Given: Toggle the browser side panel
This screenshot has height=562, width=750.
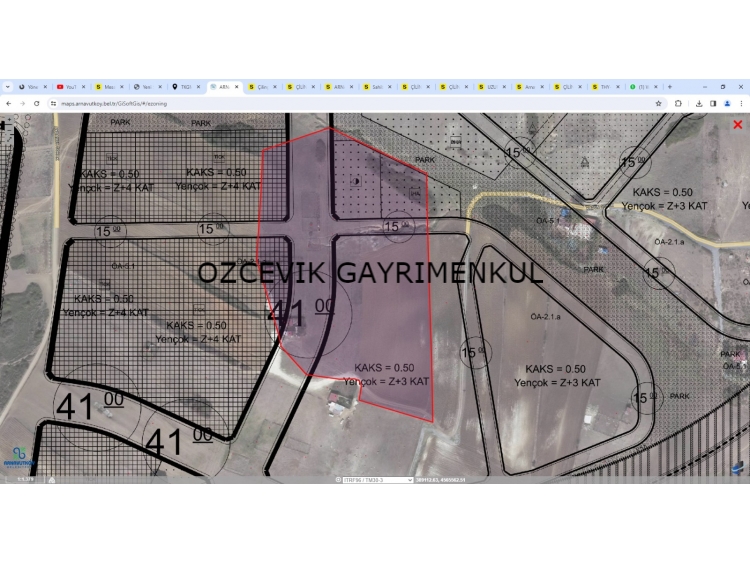Looking at the screenshot, I should click(713, 103).
